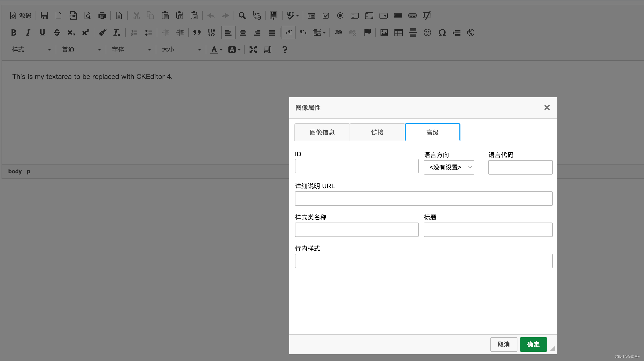Insert IFrame globe icon
Screen dimensions: 644x361
click(x=471, y=32)
